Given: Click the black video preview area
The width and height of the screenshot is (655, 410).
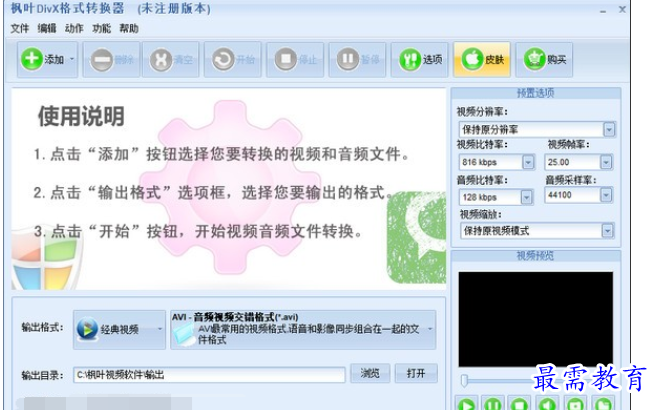Looking at the screenshot, I should [536, 319].
